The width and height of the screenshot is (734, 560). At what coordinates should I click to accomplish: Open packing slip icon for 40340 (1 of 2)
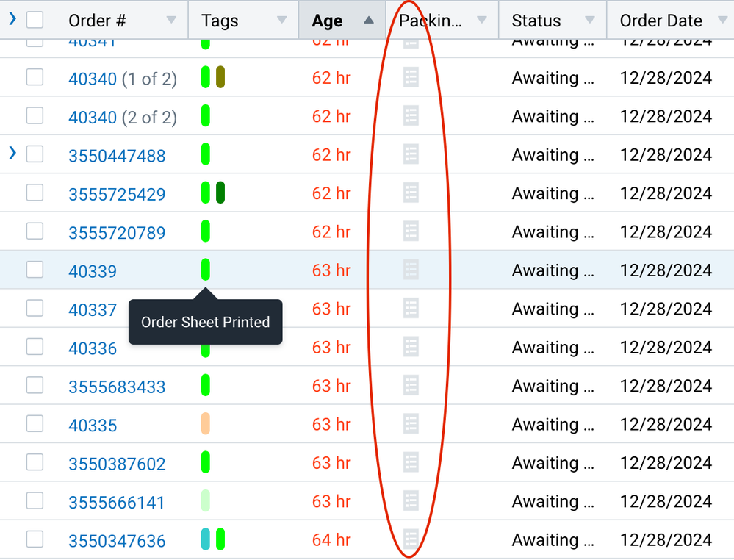pos(411,77)
